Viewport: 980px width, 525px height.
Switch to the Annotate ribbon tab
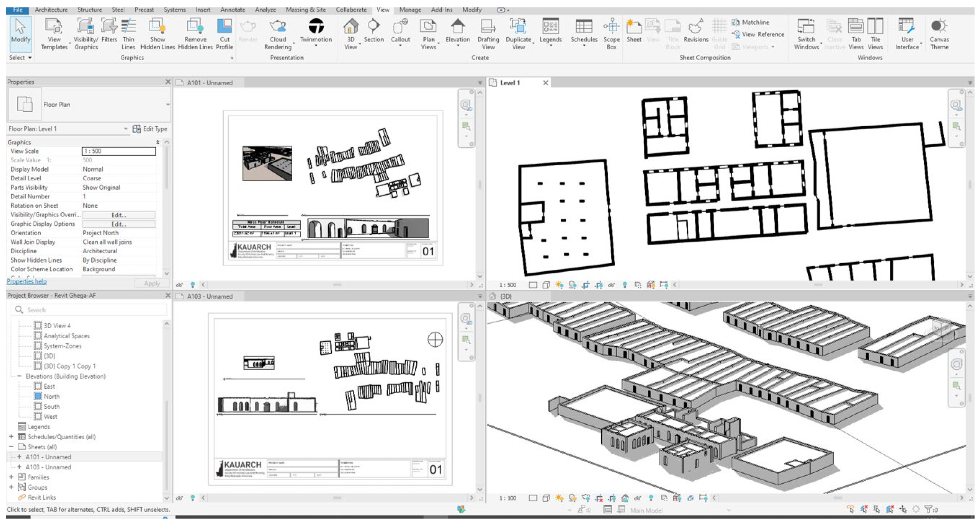pyautogui.click(x=233, y=10)
